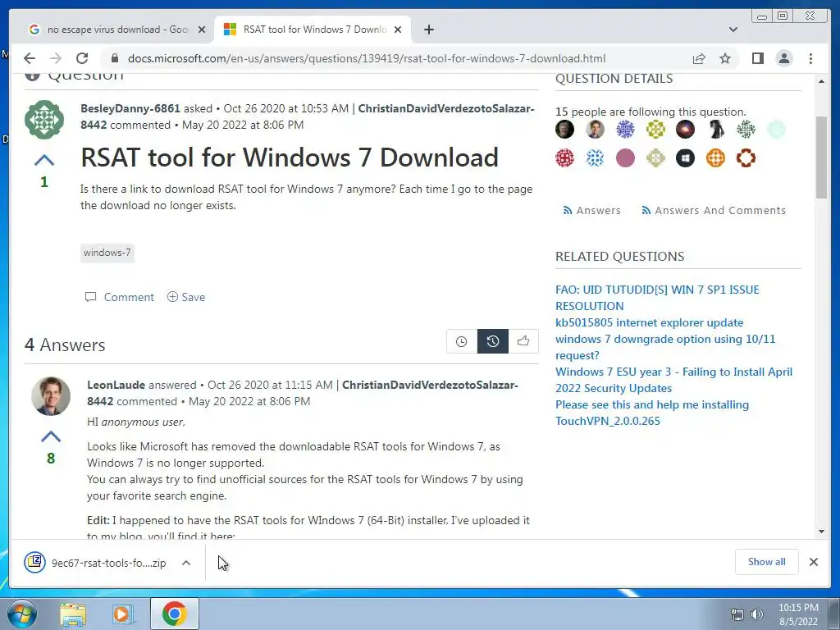Expand the tab search dropdown arrow
Screen dimensions: 840x630
tap(733, 30)
